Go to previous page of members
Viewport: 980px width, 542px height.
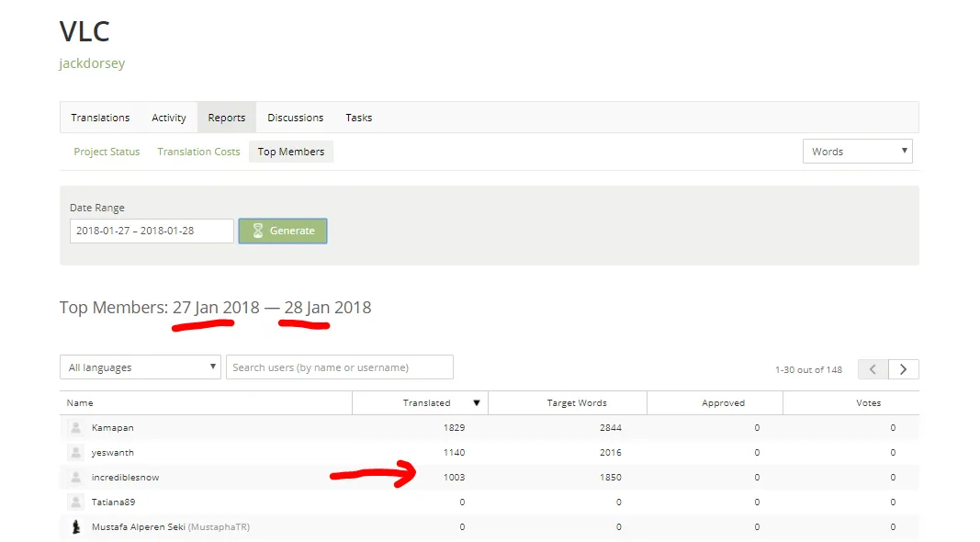(873, 368)
